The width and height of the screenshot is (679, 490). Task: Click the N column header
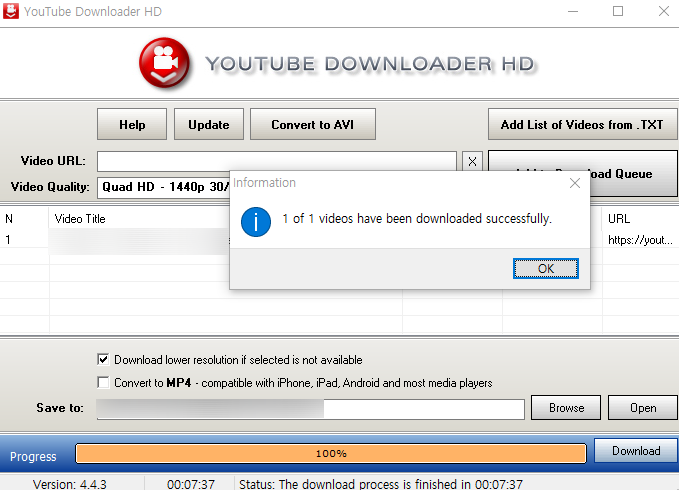point(24,219)
